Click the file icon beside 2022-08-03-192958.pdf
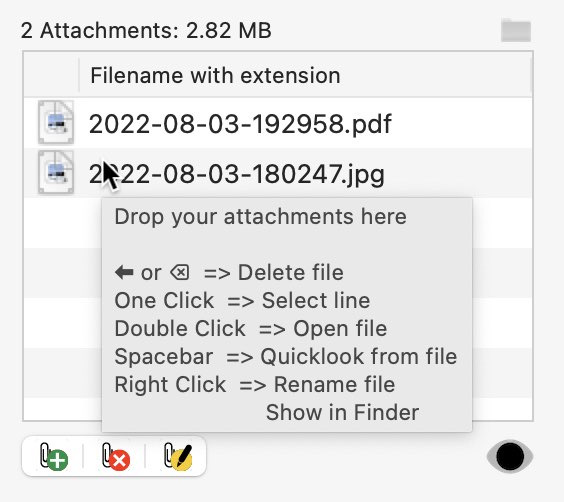This screenshot has height=502, width=564. pos(56,122)
